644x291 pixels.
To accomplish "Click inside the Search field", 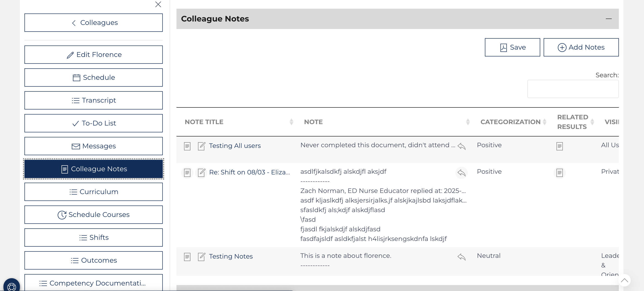I will click(573, 89).
